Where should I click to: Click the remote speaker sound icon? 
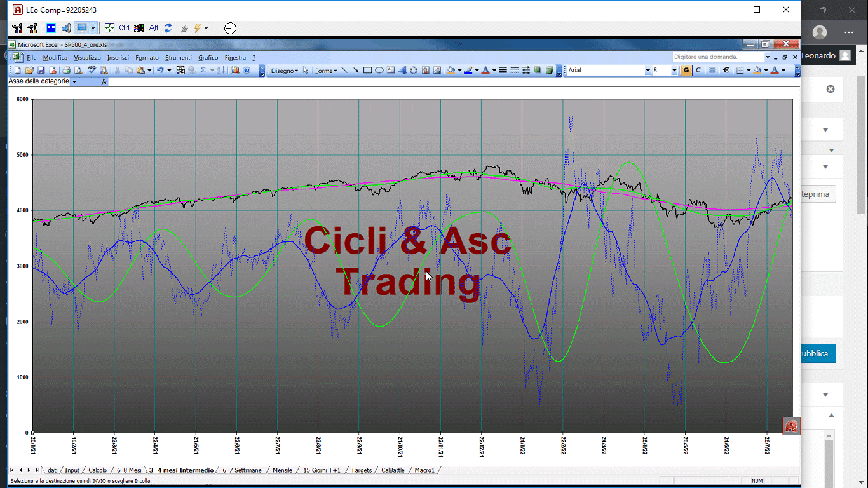66,28
